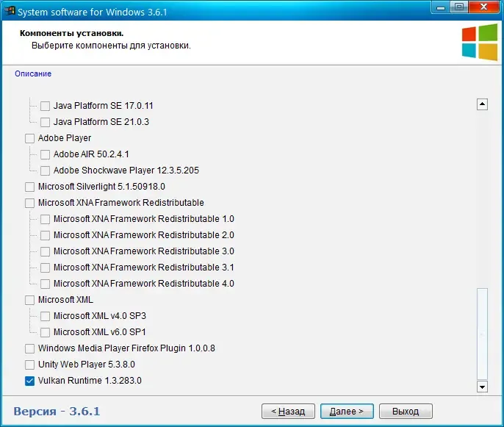Select the Microsoft Silverlight 5.1.50918.0 label

pyautogui.click(x=101, y=187)
